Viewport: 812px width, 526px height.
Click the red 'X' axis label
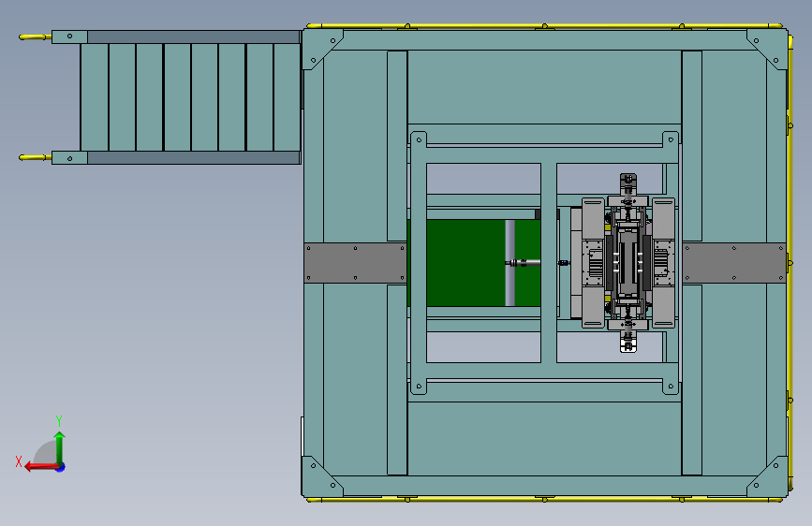(19, 461)
